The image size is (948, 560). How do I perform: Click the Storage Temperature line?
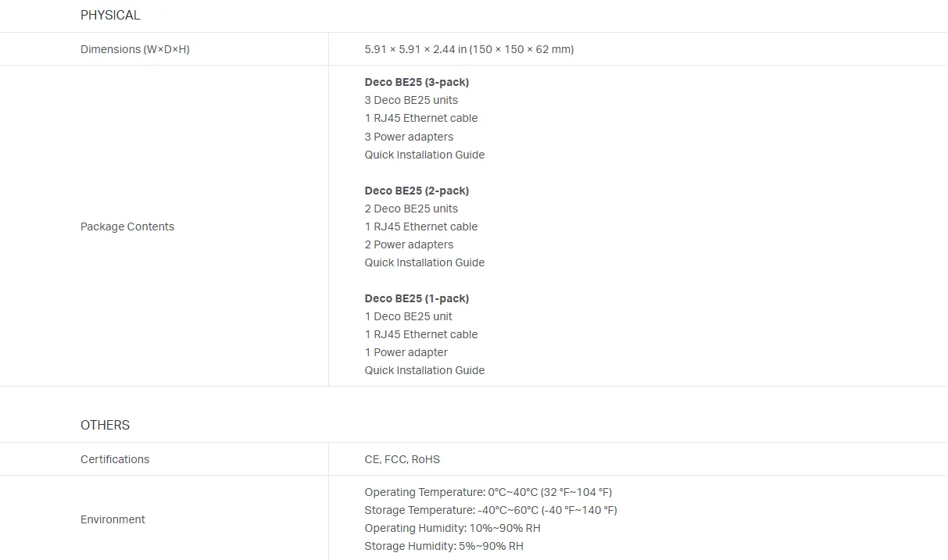(x=491, y=510)
